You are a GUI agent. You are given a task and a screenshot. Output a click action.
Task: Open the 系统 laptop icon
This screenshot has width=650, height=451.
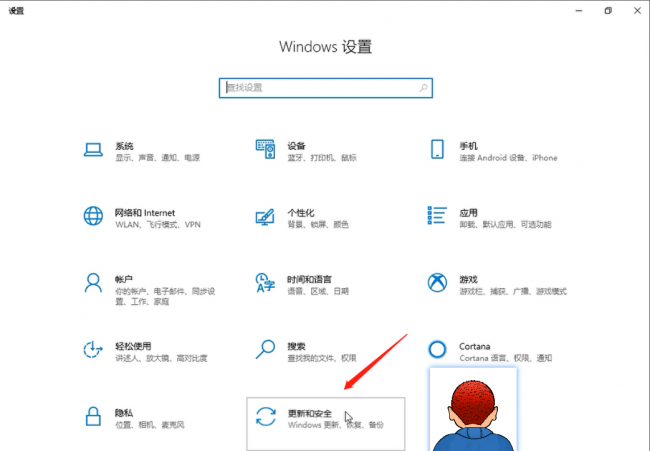coord(93,150)
